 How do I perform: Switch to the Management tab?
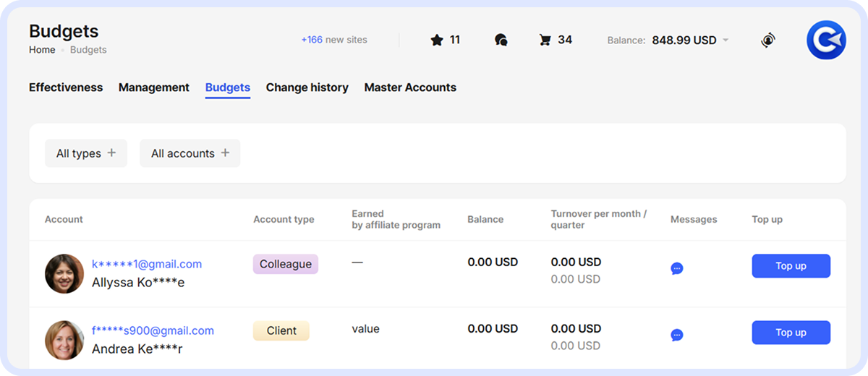[x=153, y=87]
